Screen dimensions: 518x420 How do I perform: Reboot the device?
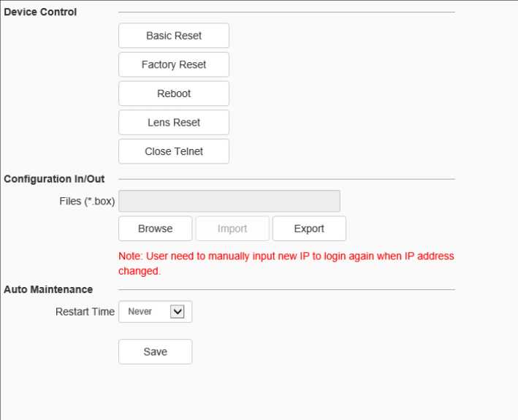tap(174, 93)
